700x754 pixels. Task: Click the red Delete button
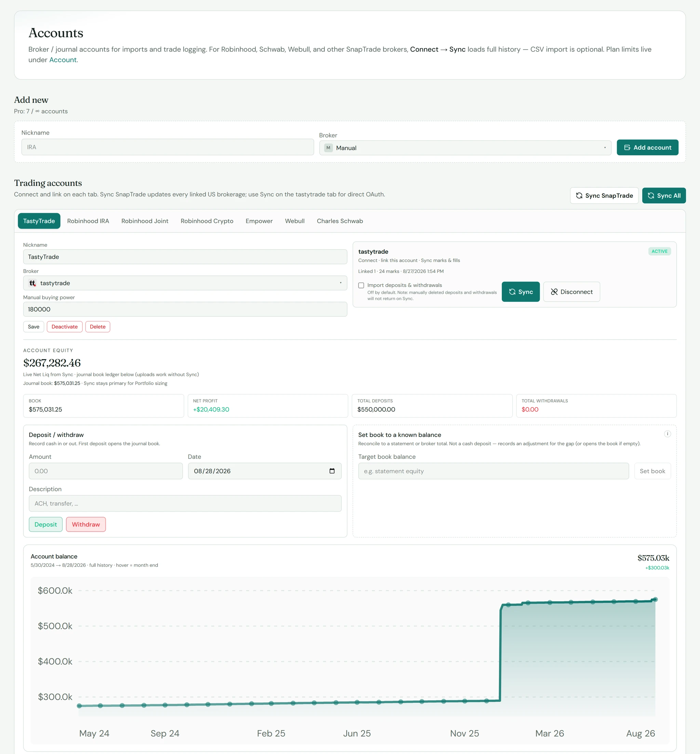tap(98, 327)
